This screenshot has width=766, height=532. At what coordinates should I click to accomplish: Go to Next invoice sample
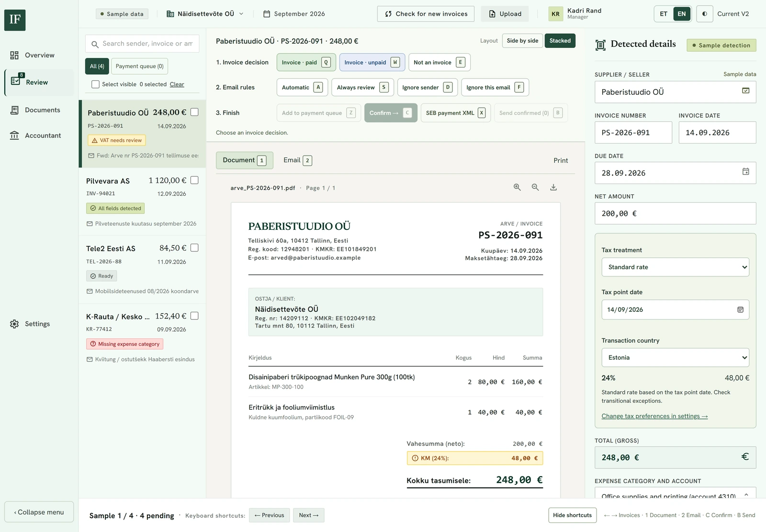[308, 515]
